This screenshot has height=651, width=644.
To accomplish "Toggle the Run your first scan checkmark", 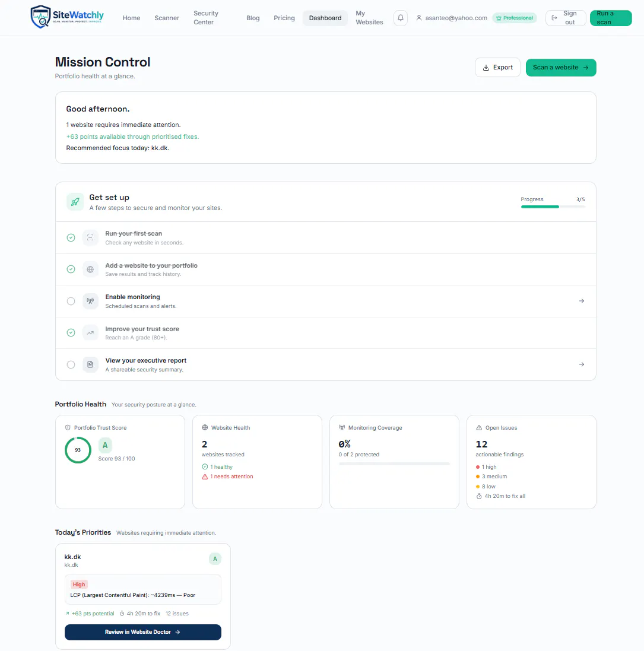I will pos(71,237).
